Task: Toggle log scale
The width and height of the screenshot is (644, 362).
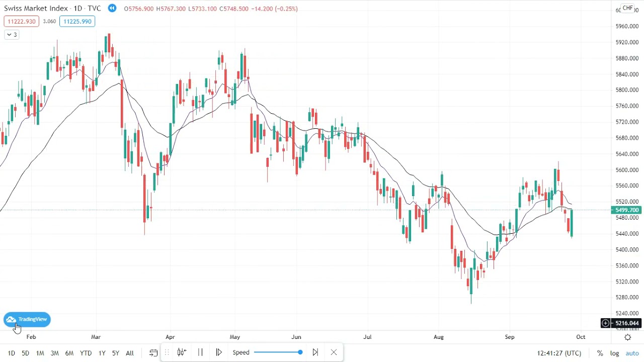Action: 614,353
